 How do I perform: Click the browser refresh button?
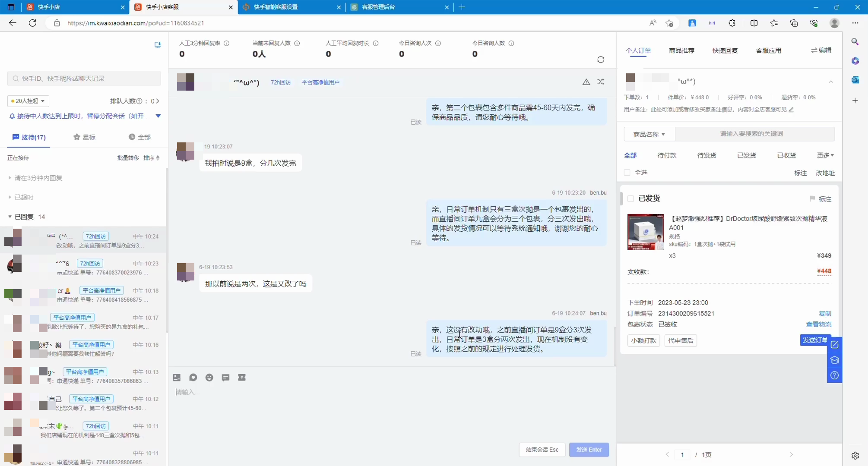[x=32, y=23]
